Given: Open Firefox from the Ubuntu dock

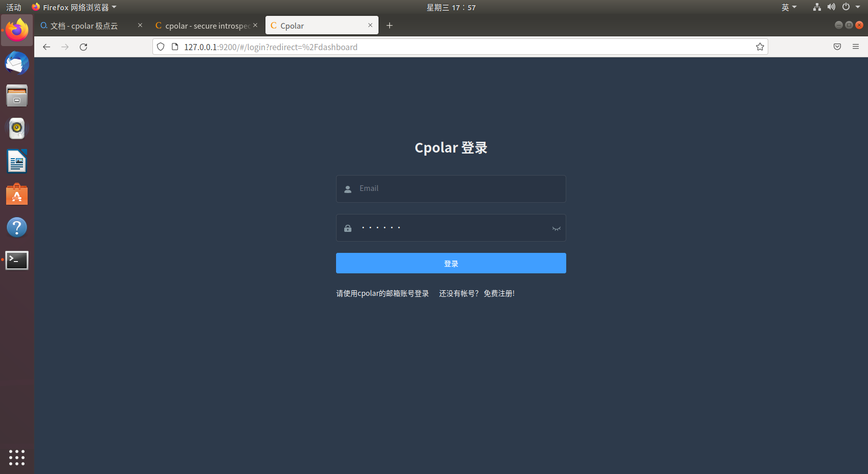Looking at the screenshot, I should (17, 30).
